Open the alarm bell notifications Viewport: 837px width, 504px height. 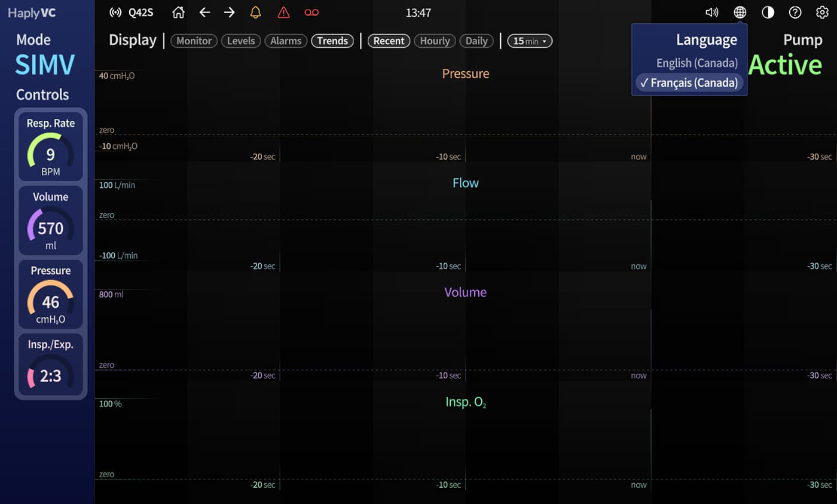pyautogui.click(x=255, y=12)
